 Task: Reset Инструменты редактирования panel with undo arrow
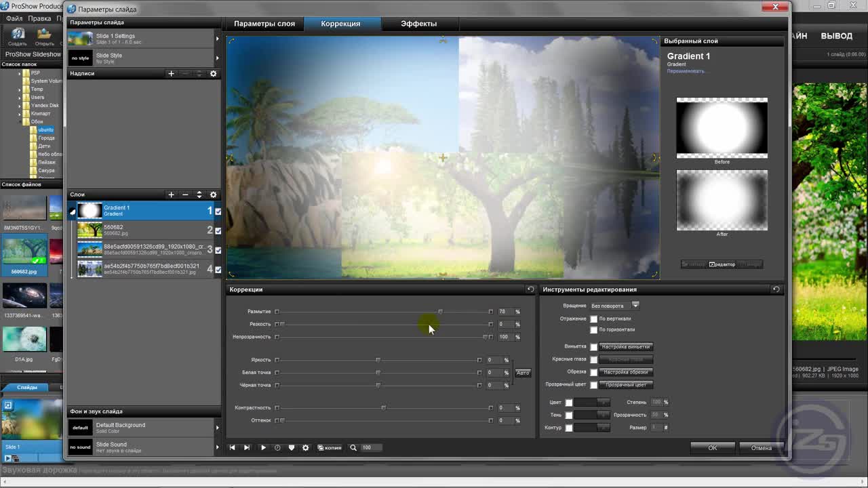pos(776,289)
